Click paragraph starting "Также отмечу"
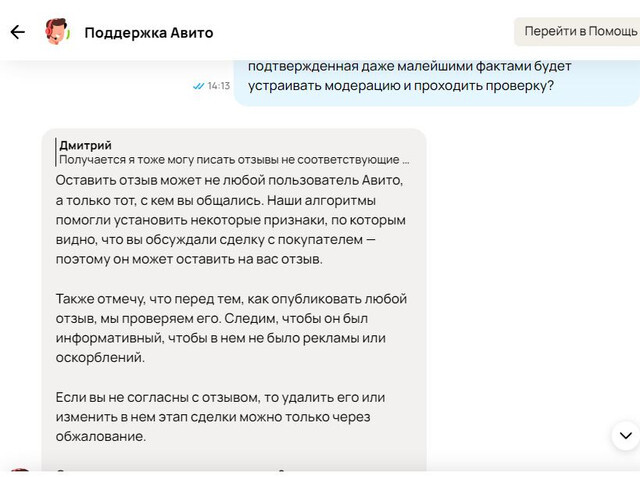Image resolution: width=640 pixels, height=477 pixels. point(232,328)
